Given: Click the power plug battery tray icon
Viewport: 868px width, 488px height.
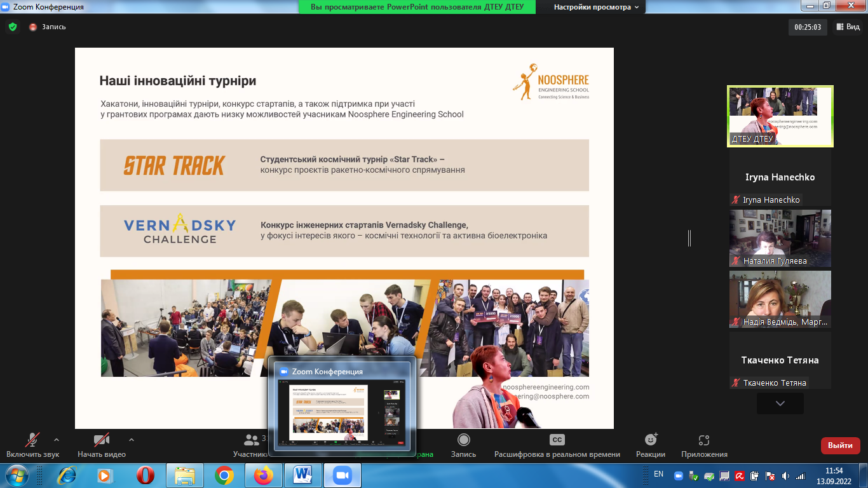Looking at the screenshot, I should click(754, 475).
